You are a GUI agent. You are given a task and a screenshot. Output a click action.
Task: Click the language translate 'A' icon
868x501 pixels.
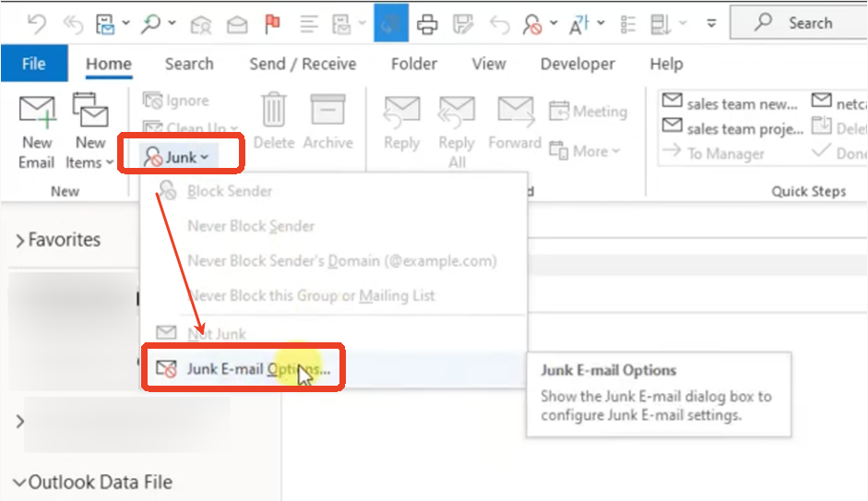[578, 24]
